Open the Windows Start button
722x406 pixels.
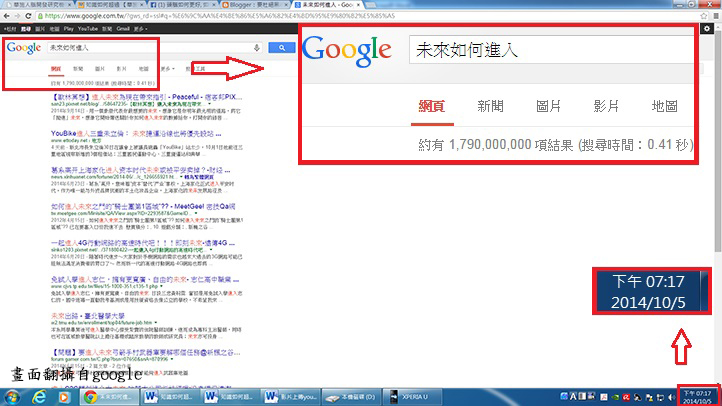(x=12, y=397)
